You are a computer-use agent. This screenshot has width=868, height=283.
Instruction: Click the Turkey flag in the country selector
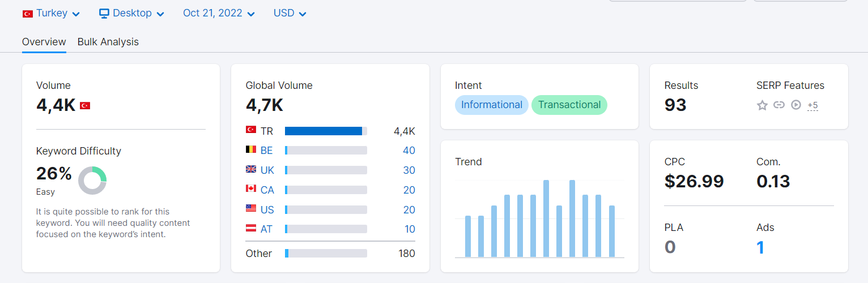[x=27, y=14]
